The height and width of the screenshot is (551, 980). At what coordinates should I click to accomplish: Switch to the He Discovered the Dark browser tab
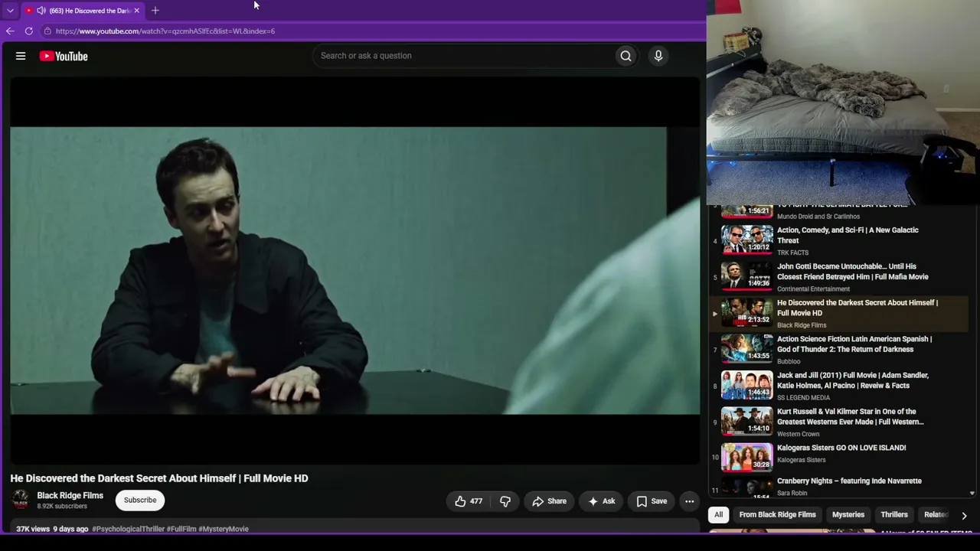click(x=83, y=11)
